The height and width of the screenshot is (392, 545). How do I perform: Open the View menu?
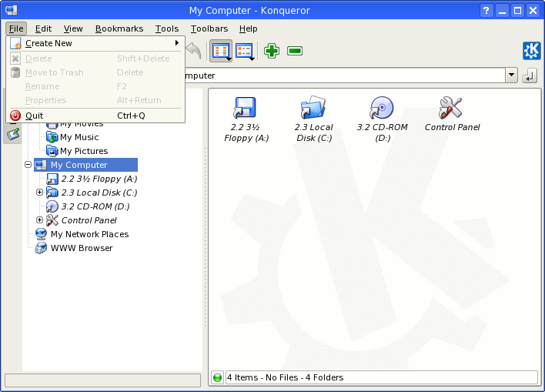(73, 28)
